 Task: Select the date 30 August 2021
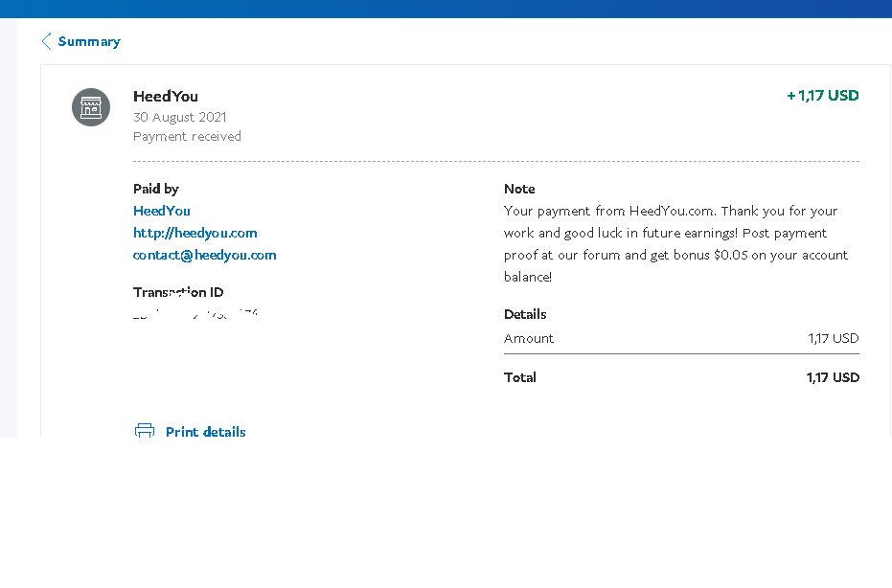[180, 117]
